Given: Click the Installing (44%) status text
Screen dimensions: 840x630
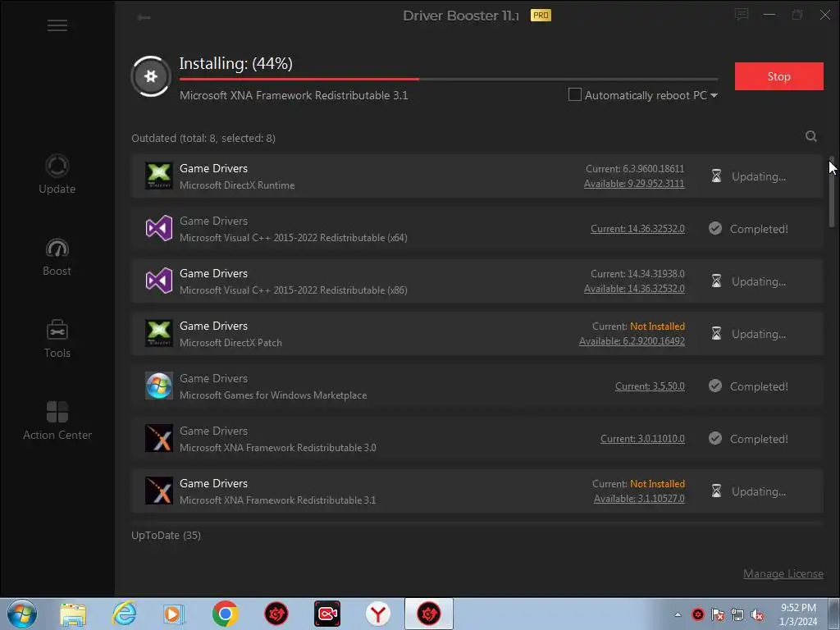Looking at the screenshot, I should tap(235, 63).
